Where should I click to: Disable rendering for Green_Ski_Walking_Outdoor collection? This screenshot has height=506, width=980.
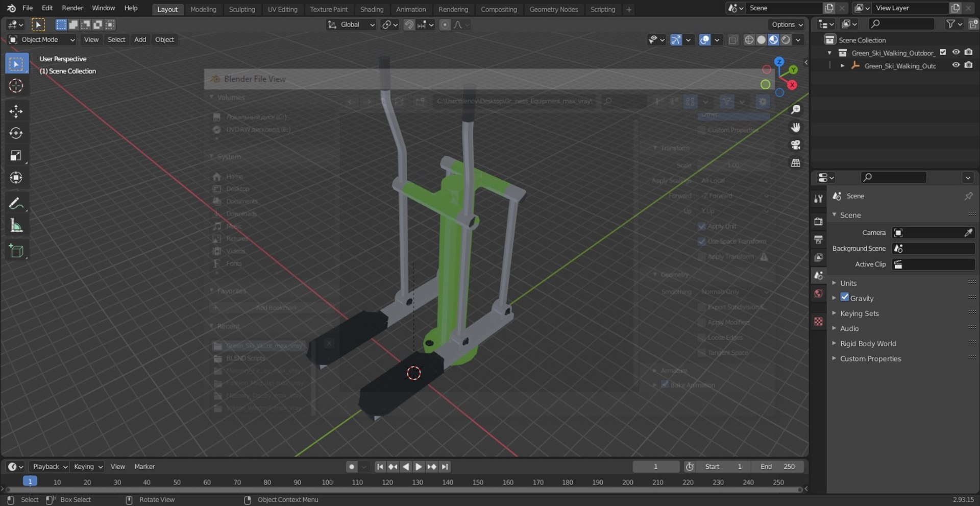tap(968, 53)
